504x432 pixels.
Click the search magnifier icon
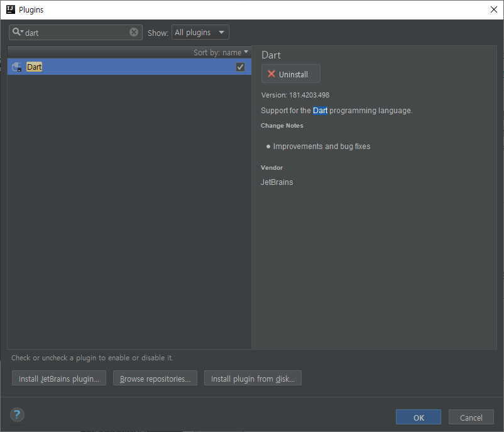pyautogui.click(x=17, y=32)
